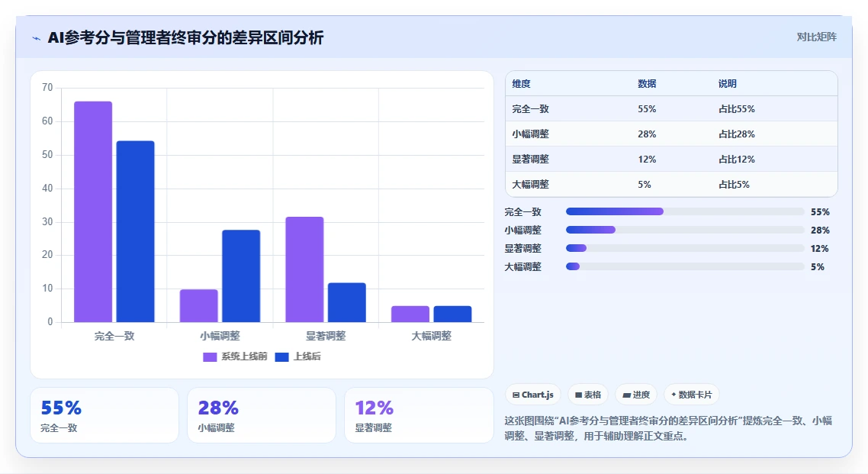Click the 完全一致 progress bar
The width and height of the screenshot is (868, 474).
685,211
